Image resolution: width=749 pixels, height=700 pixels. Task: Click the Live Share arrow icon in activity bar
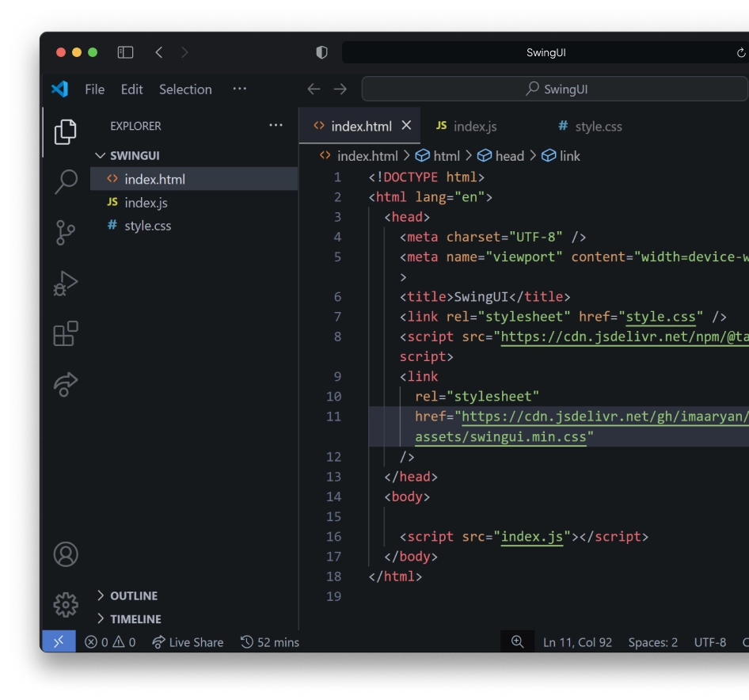pos(66,384)
